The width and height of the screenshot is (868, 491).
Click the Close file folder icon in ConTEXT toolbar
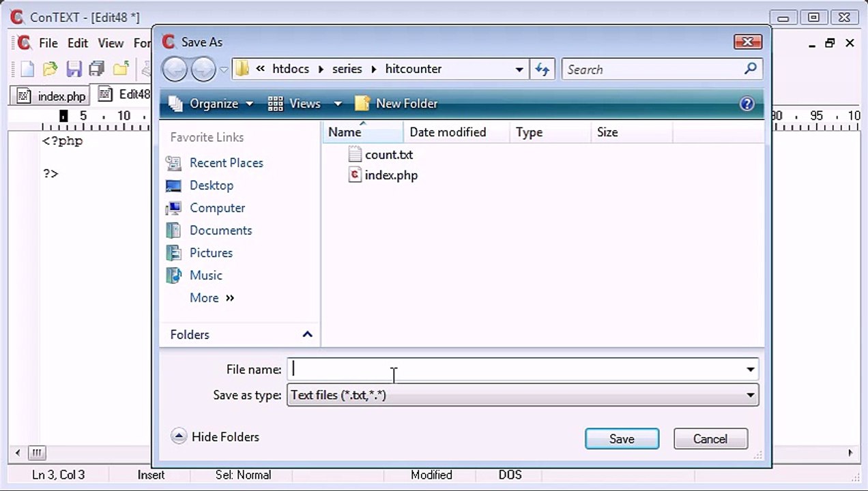click(121, 69)
